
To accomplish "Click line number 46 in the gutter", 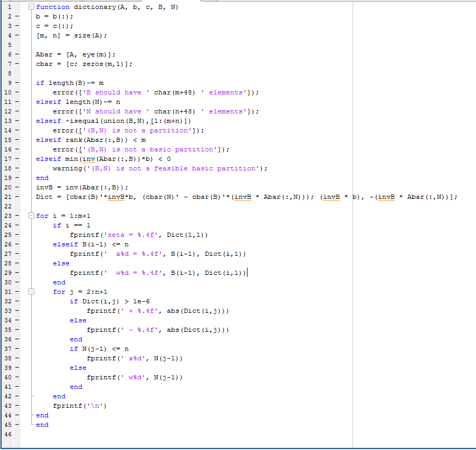I will 9,434.
